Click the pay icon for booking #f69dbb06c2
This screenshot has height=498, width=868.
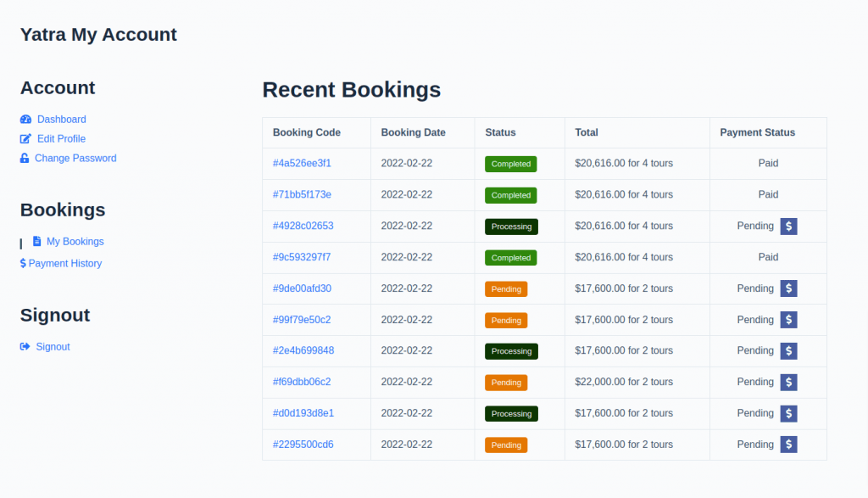[x=788, y=382]
